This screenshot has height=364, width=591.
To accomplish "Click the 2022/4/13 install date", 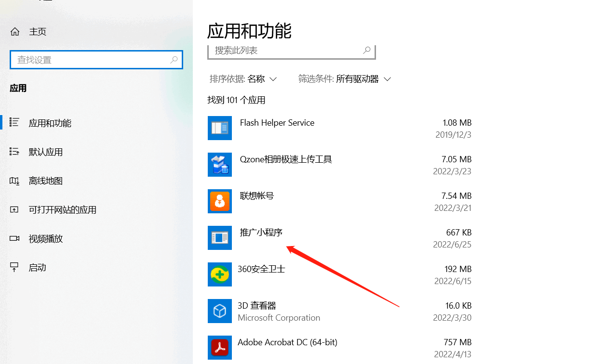I will tap(453, 354).
